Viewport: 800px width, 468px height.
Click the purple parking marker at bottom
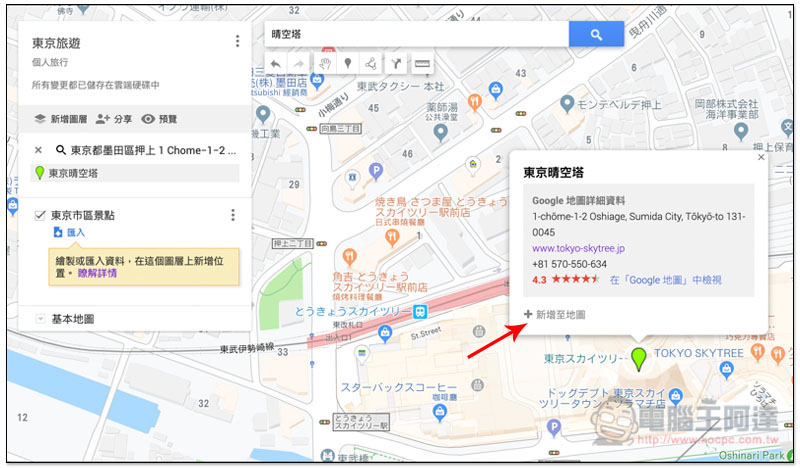coord(554,427)
